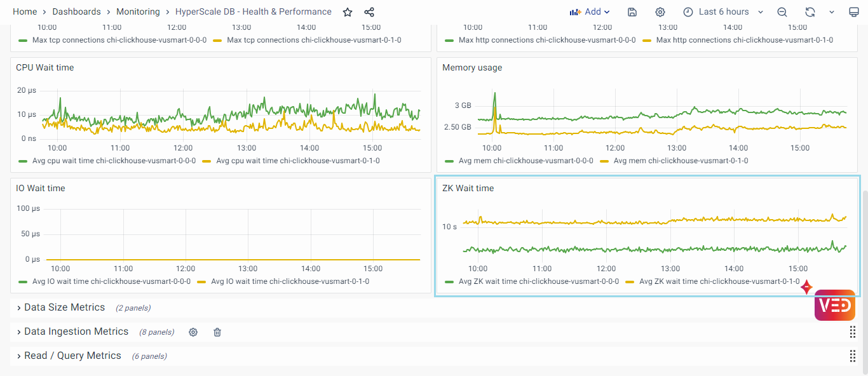Save the dashboard using the floppy disk icon
Screen dimensions: 868x376
coord(632,12)
